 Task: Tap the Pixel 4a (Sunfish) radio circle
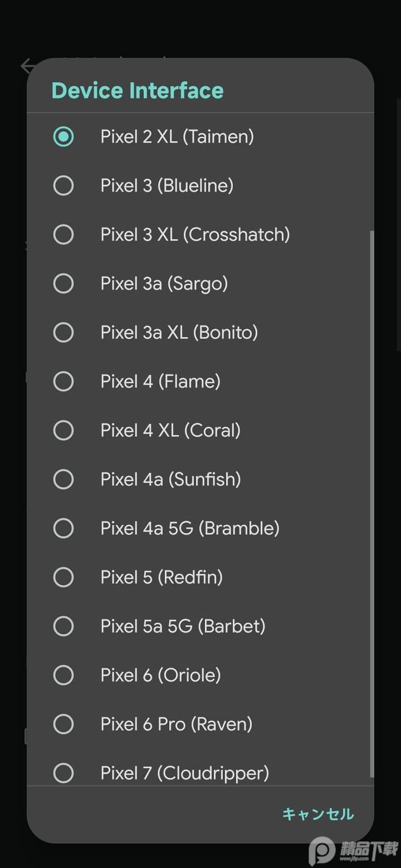63,479
